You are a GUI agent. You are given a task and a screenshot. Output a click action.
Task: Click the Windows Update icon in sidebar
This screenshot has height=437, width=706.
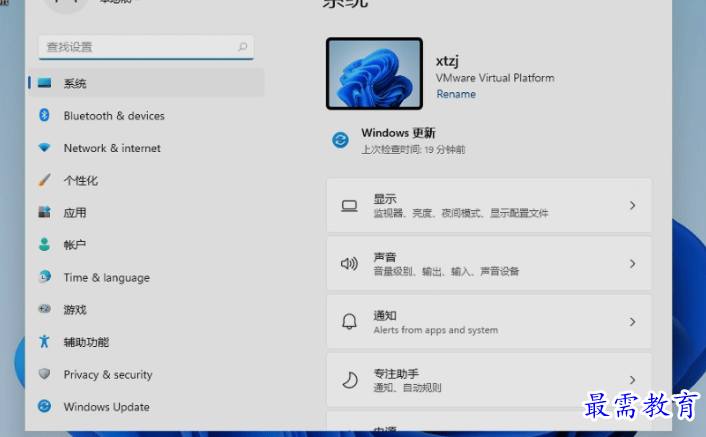(x=44, y=406)
